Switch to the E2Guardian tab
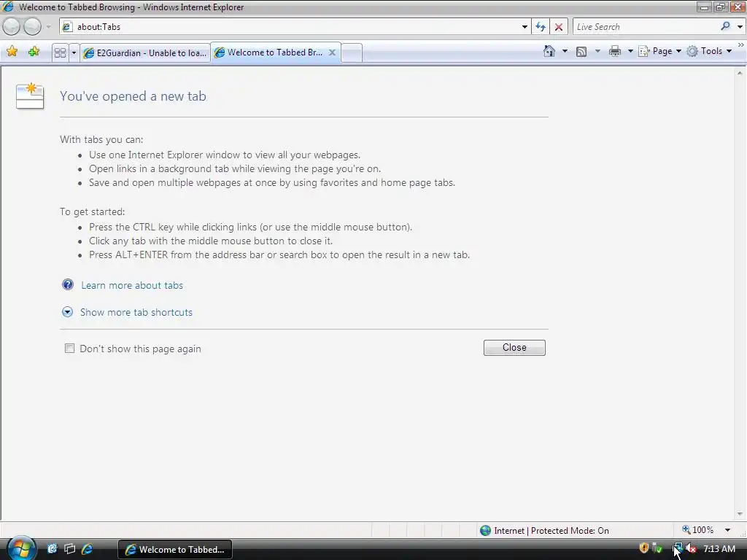 point(145,52)
